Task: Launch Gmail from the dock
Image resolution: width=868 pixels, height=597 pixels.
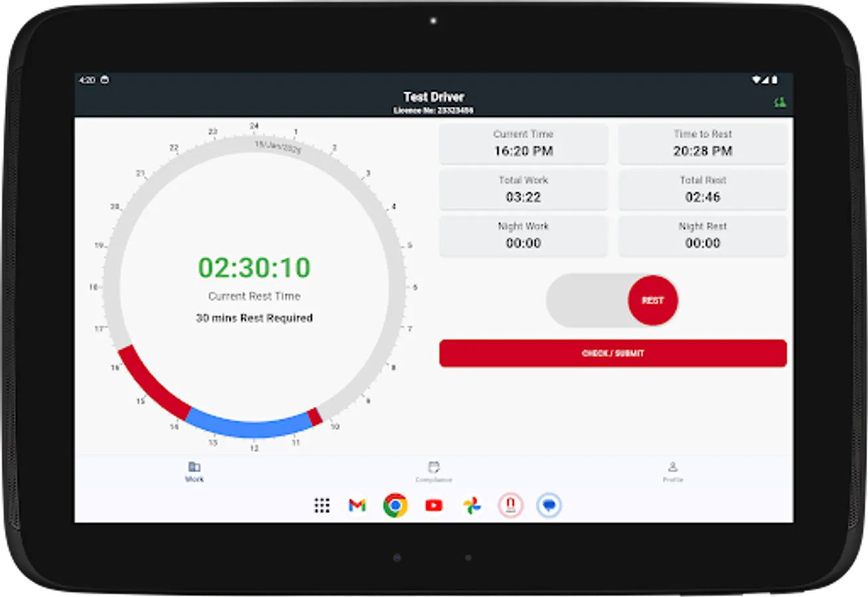Action: pyautogui.click(x=357, y=505)
